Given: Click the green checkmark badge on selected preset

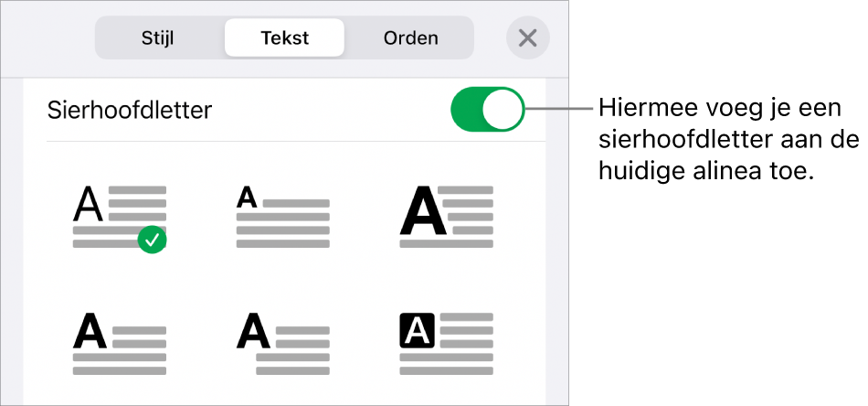Looking at the screenshot, I should point(153,240).
